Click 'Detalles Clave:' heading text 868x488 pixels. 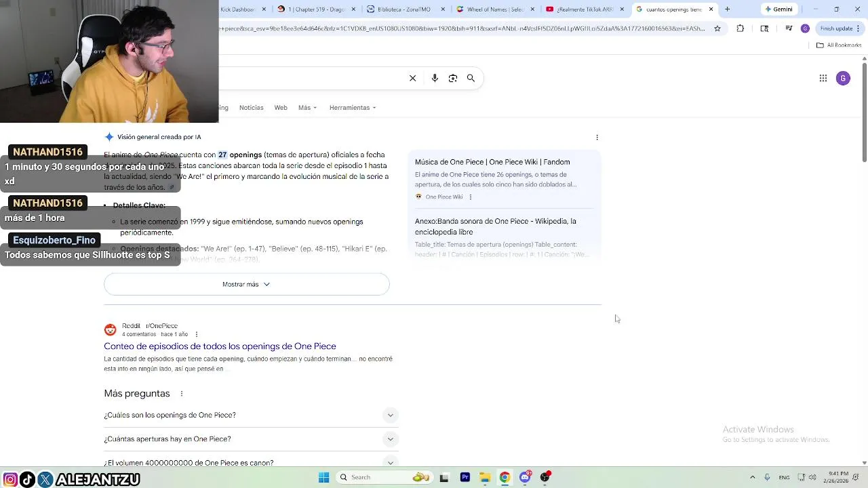click(139, 205)
